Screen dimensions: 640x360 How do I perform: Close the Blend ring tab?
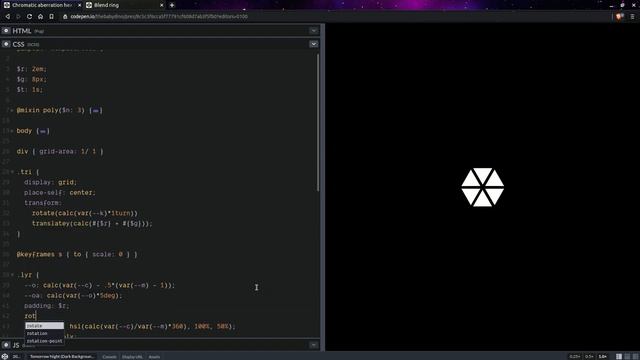click(x=162, y=5)
